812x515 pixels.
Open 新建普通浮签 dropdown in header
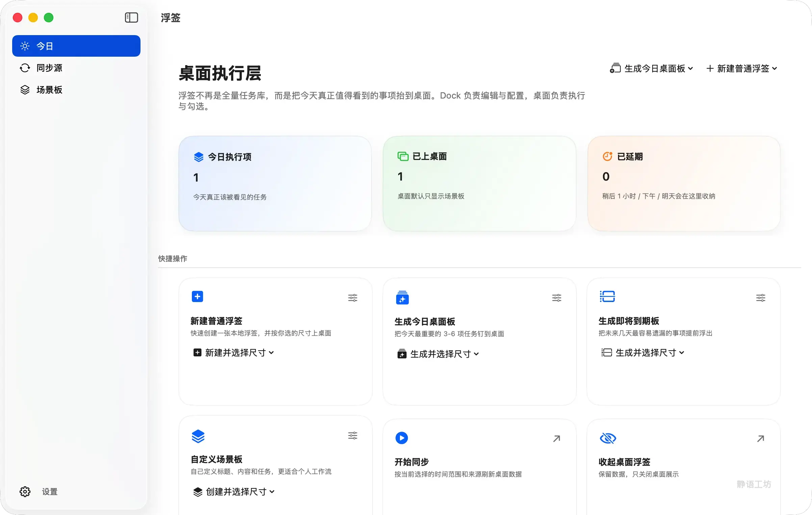(742, 69)
